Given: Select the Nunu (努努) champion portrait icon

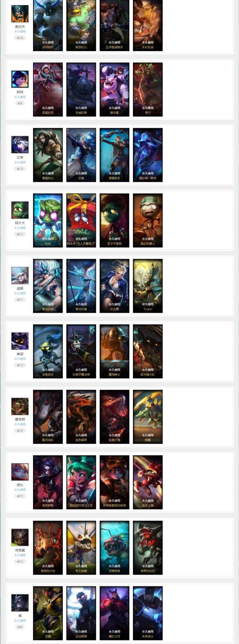Looking at the screenshot, I should [x=20, y=79].
